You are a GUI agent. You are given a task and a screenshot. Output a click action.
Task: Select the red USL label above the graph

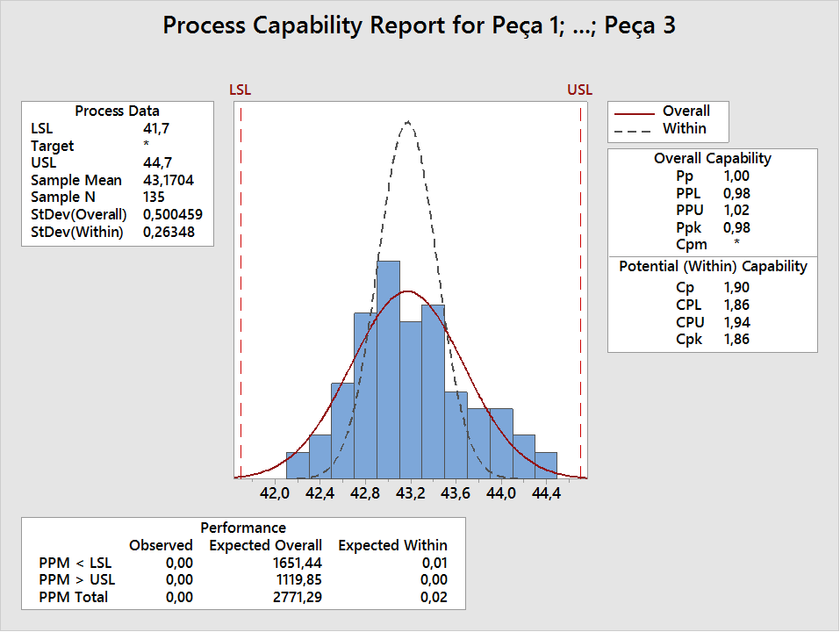[579, 90]
